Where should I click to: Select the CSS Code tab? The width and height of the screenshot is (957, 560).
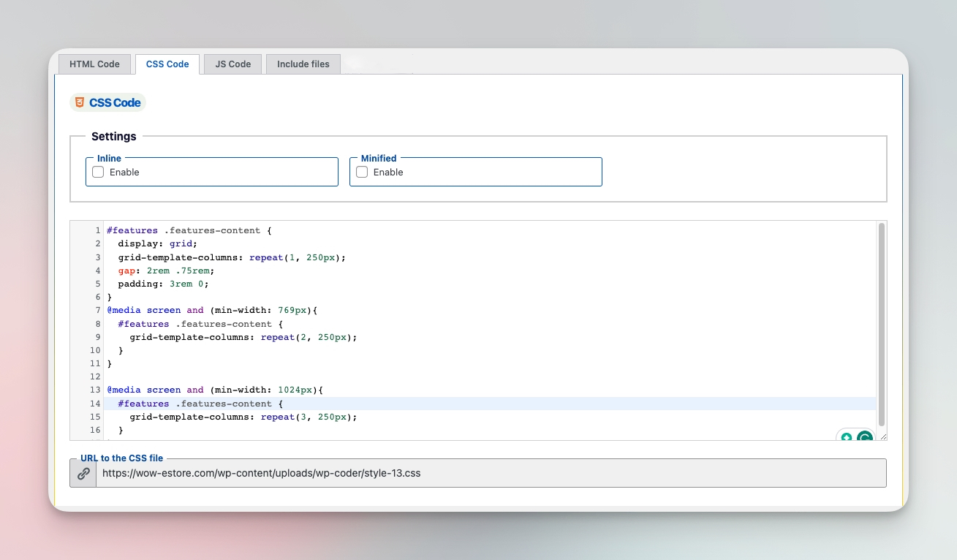(167, 64)
